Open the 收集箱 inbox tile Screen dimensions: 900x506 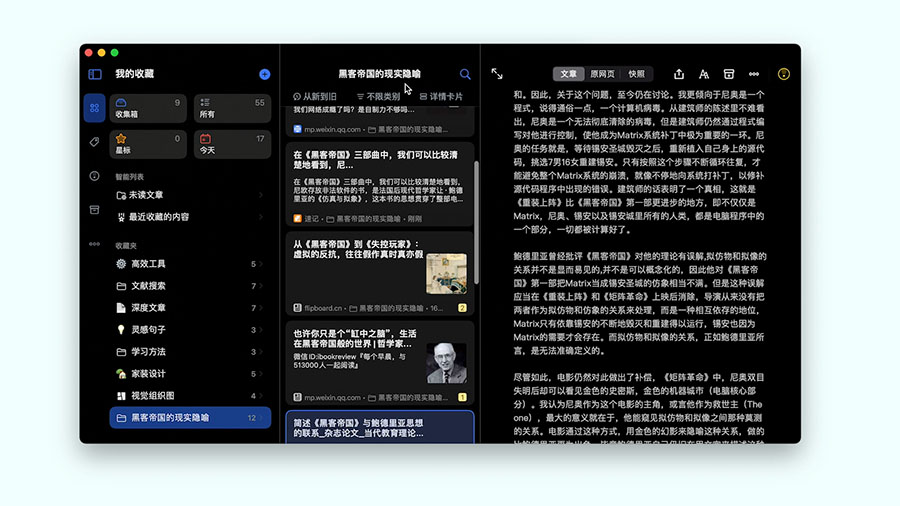pyautogui.click(x=148, y=108)
